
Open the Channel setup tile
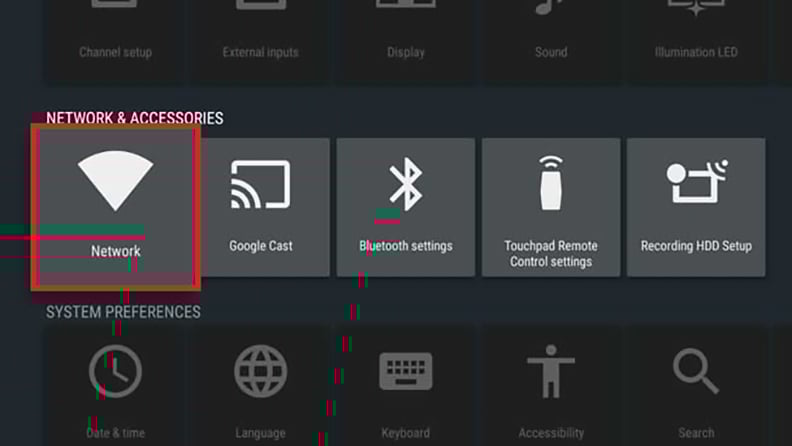[x=116, y=40]
